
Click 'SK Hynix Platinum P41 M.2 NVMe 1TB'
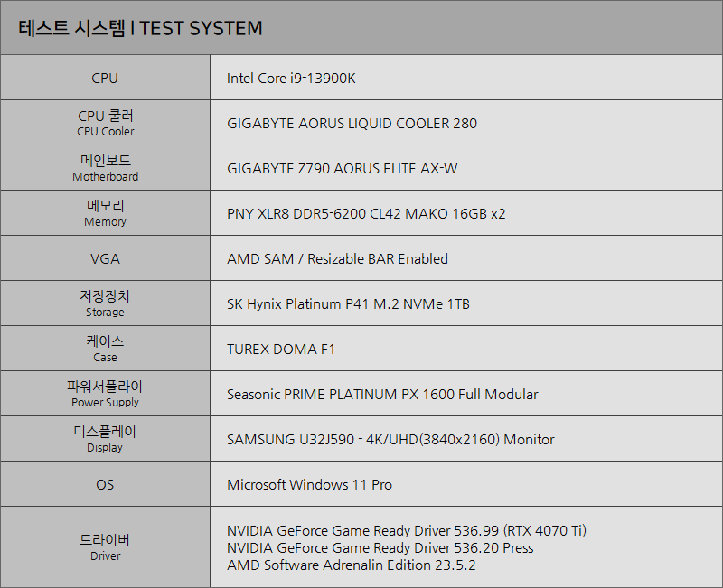pos(348,304)
